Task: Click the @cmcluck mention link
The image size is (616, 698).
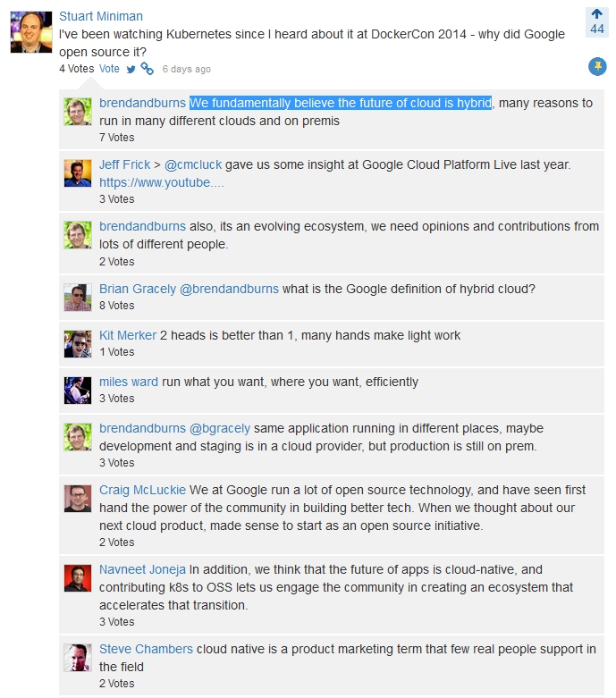Action: (x=193, y=164)
